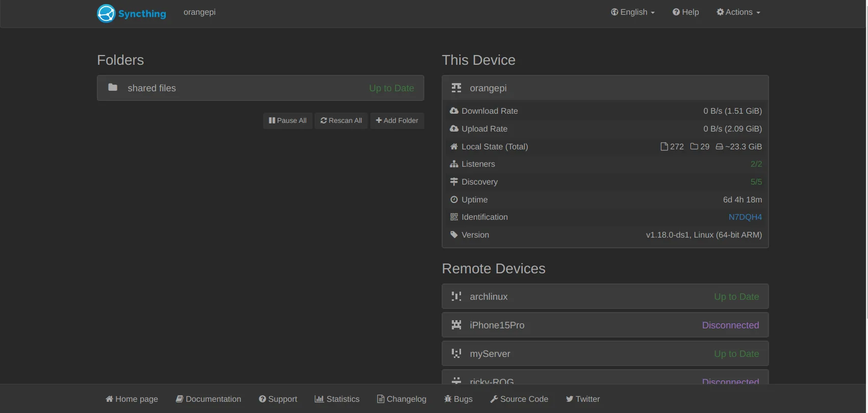Click the Uptime clock icon
The width and height of the screenshot is (868, 413).
tap(454, 199)
